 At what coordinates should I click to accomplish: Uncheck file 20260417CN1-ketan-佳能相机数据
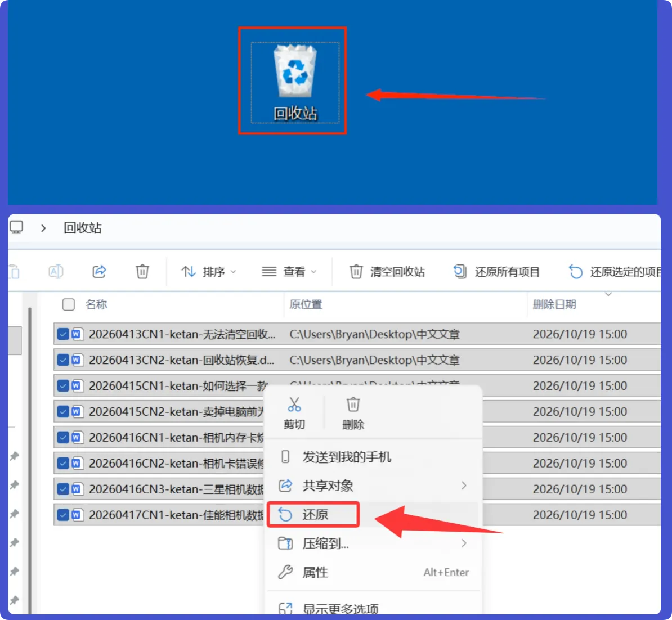click(x=63, y=515)
